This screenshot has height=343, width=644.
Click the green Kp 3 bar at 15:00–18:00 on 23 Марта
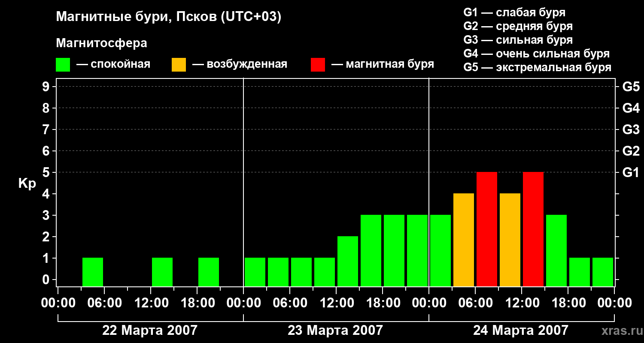point(371,250)
